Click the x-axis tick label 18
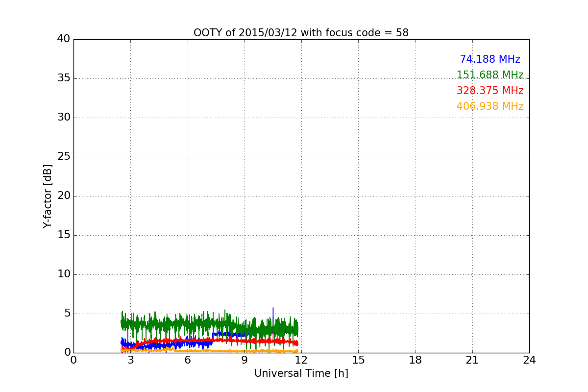 click(416, 360)
